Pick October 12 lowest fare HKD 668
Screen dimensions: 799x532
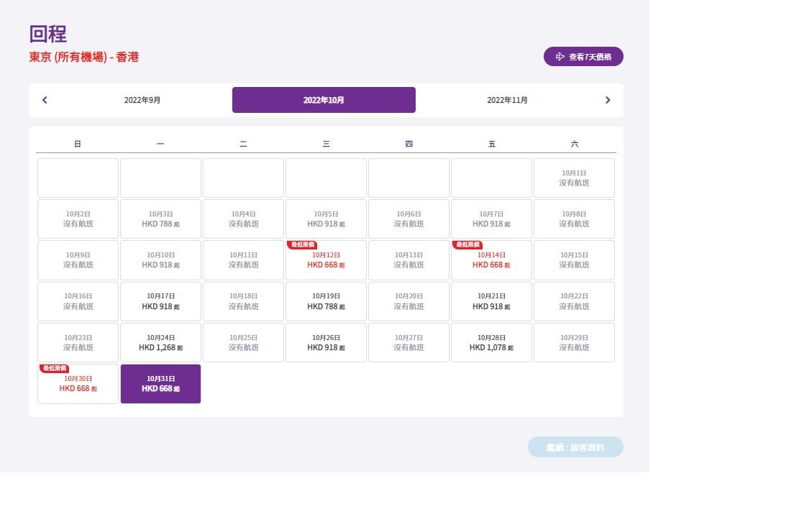(x=326, y=260)
